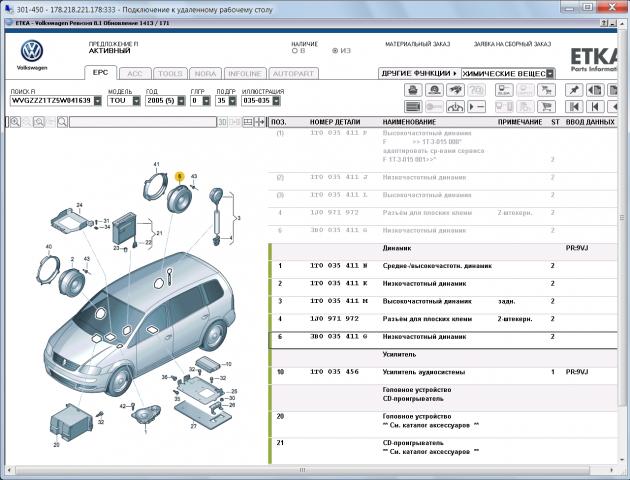
Task: Switch to the EPC tab
Action: (x=100, y=73)
